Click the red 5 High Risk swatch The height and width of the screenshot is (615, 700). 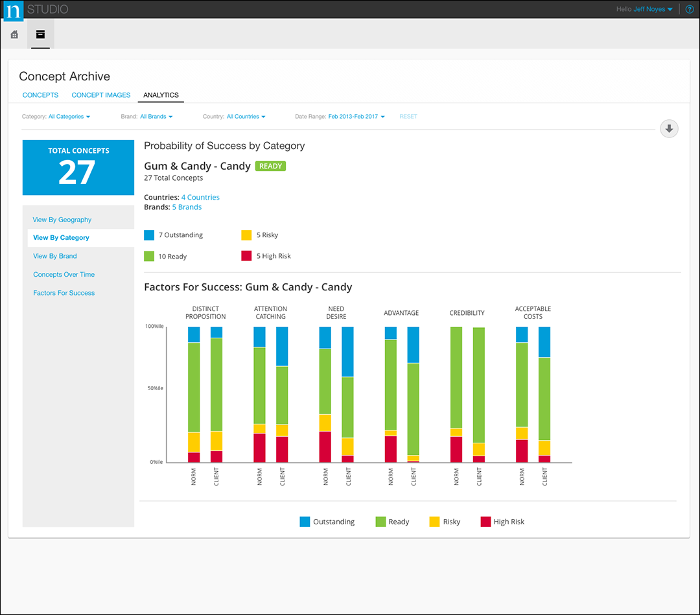[246, 256]
